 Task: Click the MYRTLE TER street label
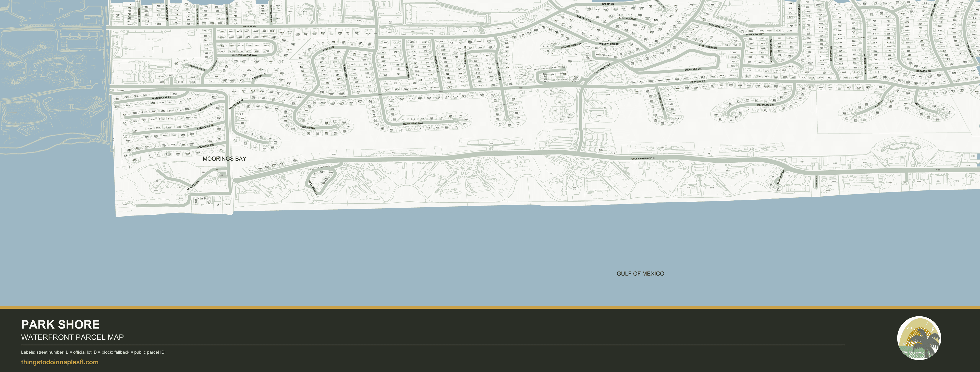(x=139, y=15)
